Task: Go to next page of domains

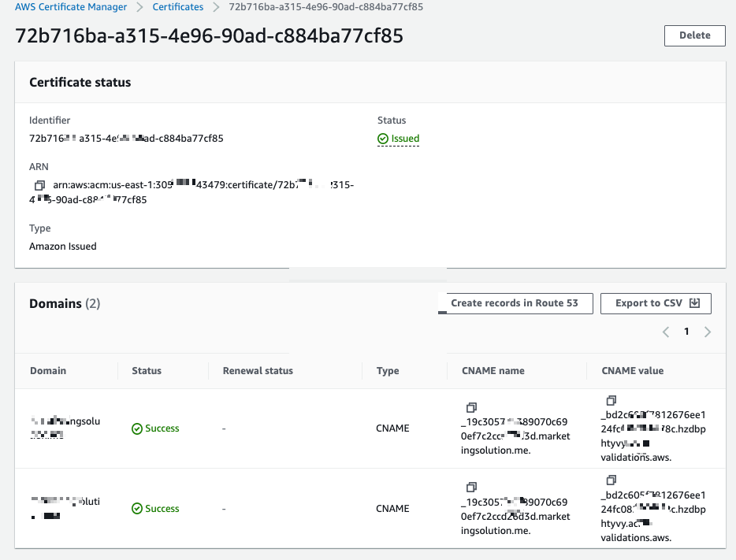Action: coord(708,332)
